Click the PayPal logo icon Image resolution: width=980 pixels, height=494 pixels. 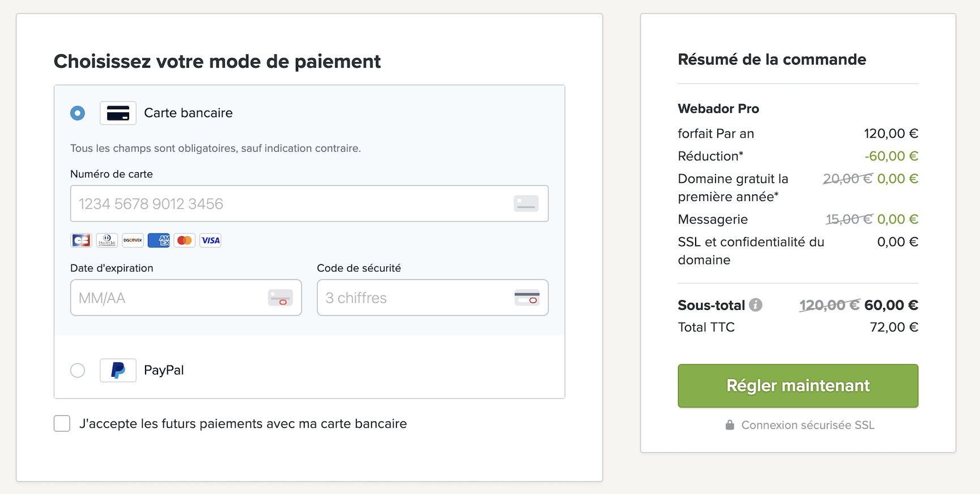pyautogui.click(x=118, y=370)
